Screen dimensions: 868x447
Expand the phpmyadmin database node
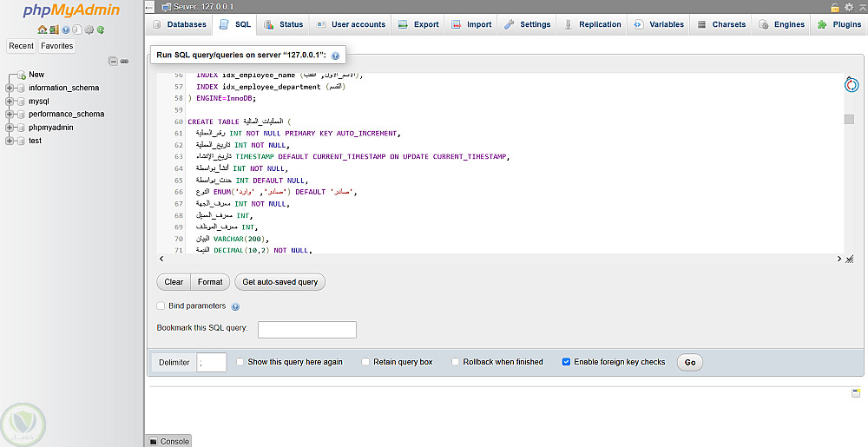pos(10,127)
